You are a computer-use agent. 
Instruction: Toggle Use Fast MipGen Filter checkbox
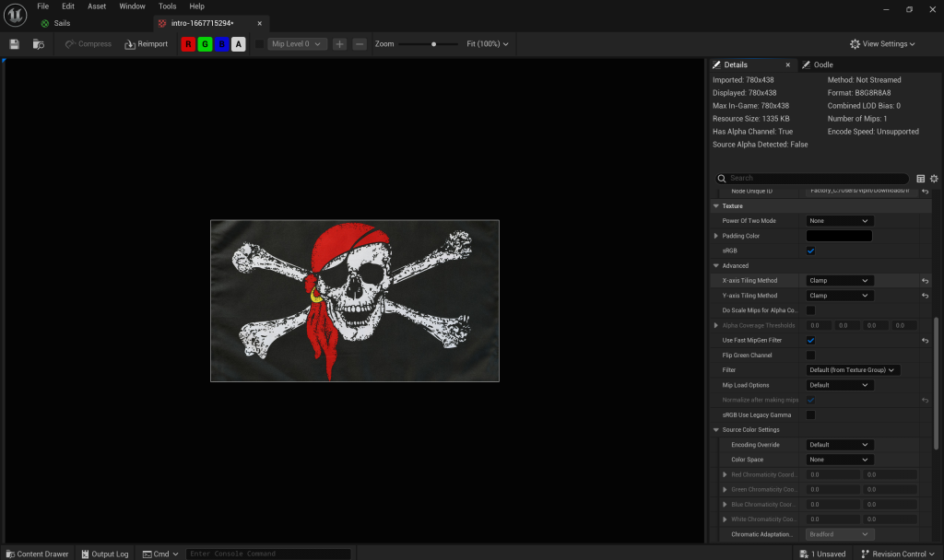click(811, 341)
